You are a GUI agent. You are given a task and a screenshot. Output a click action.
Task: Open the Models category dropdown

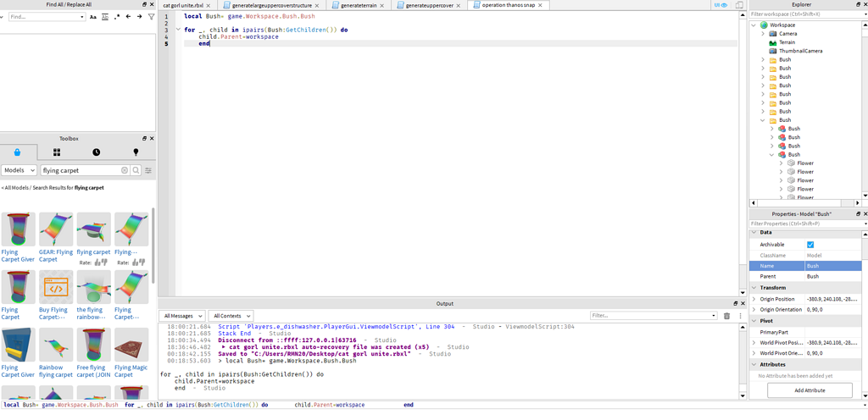click(x=19, y=171)
